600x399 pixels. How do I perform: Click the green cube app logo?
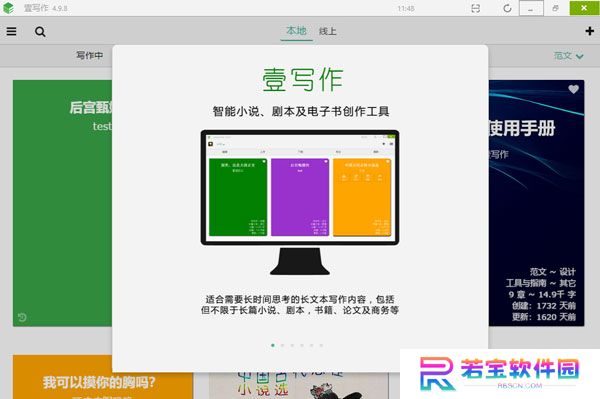[8, 8]
